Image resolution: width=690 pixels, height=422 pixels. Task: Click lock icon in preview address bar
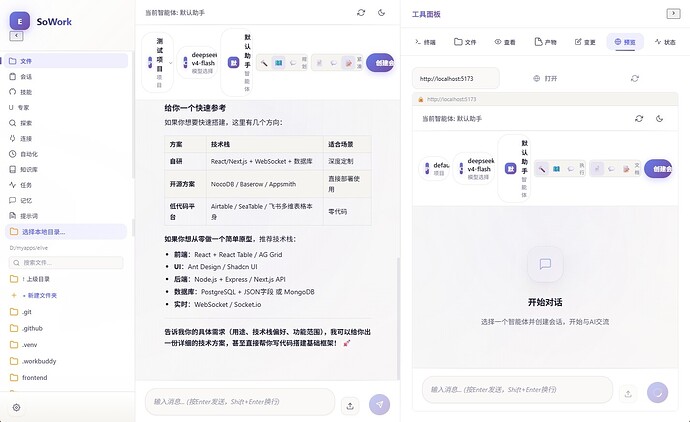421,99
